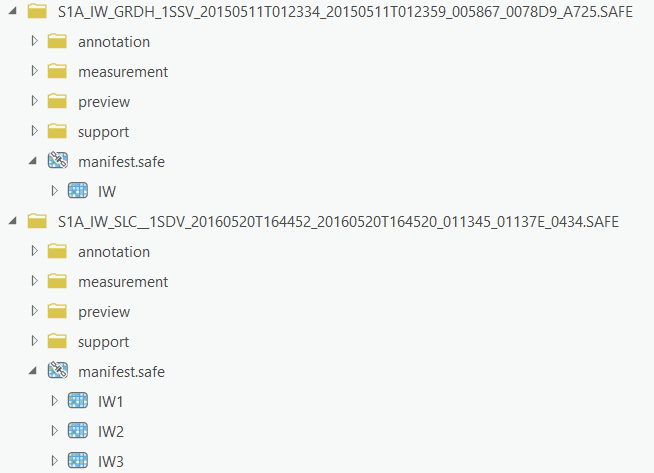Viewport: 654px width, 473px height.
Task: Click the SLC SAFE folder icon
Action: pyautogui.click(x=36, y=221)
